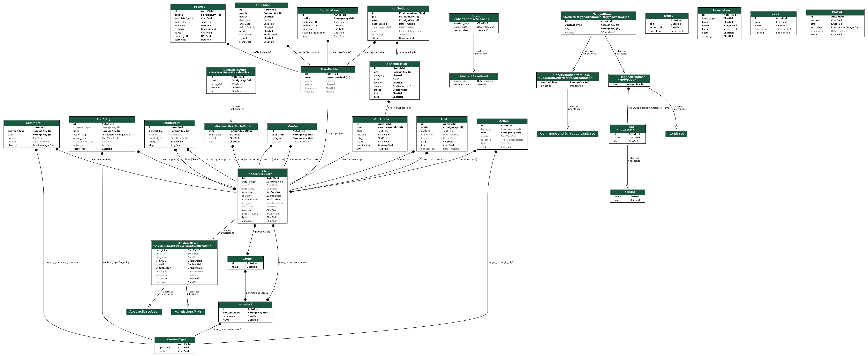Click the 'job (applied_job)' edge label
This screenshot has width=868, height=356.
(407, 53)
